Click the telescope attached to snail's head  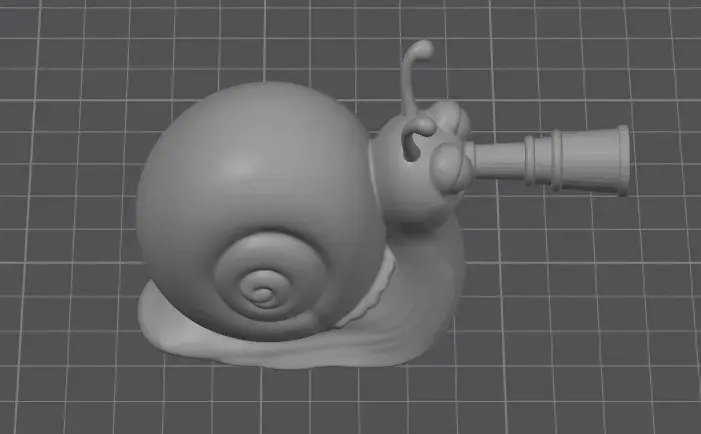[x=548, y=160]
